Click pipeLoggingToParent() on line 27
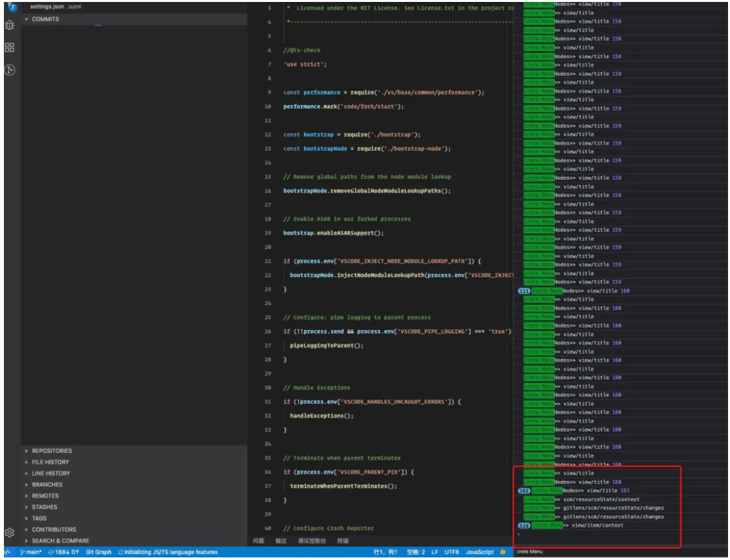Viewport: 730px width, 560px height. 326,345
